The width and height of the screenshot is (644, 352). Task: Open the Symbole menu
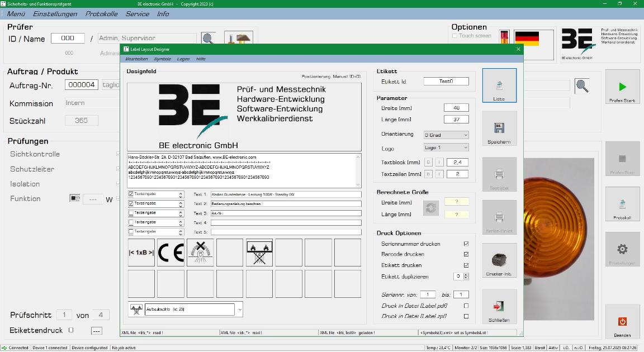[x=162, y=59]
